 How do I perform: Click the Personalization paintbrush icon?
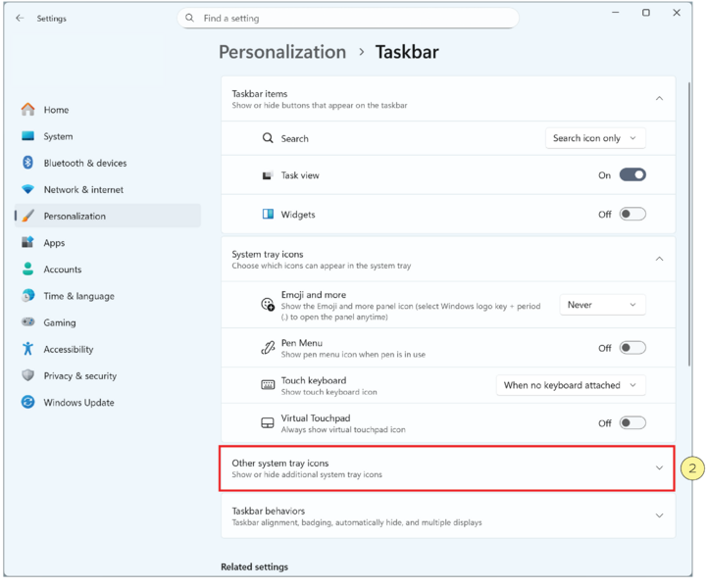[28, 216]
